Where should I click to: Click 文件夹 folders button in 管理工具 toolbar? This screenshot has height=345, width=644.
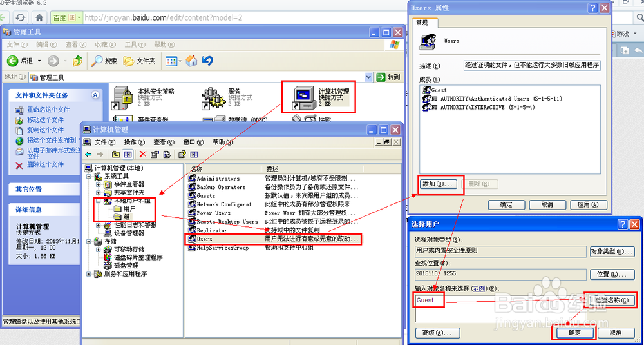[140, 61]
